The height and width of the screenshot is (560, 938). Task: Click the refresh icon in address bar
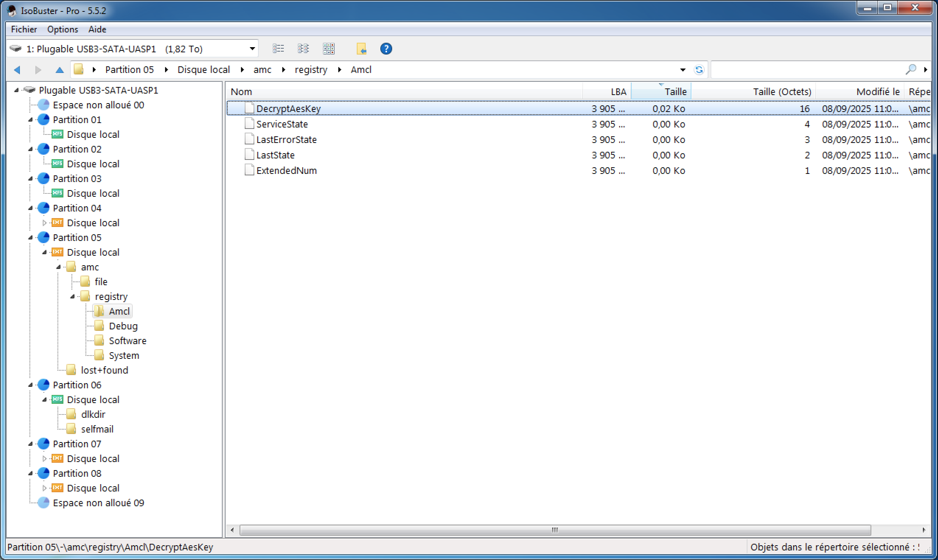coord(699,70)
